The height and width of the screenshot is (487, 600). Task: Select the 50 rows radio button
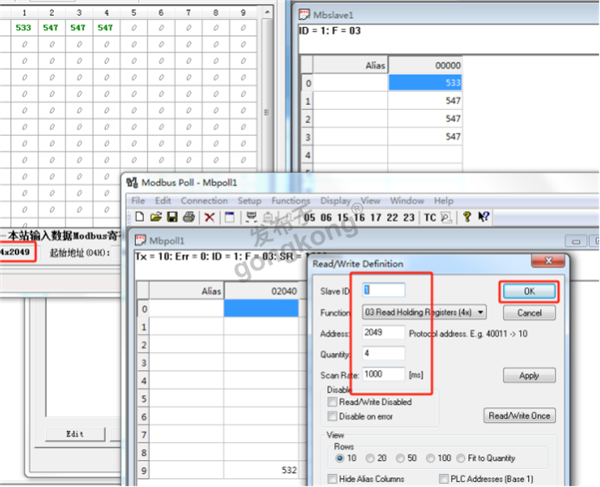pos(400,458)
